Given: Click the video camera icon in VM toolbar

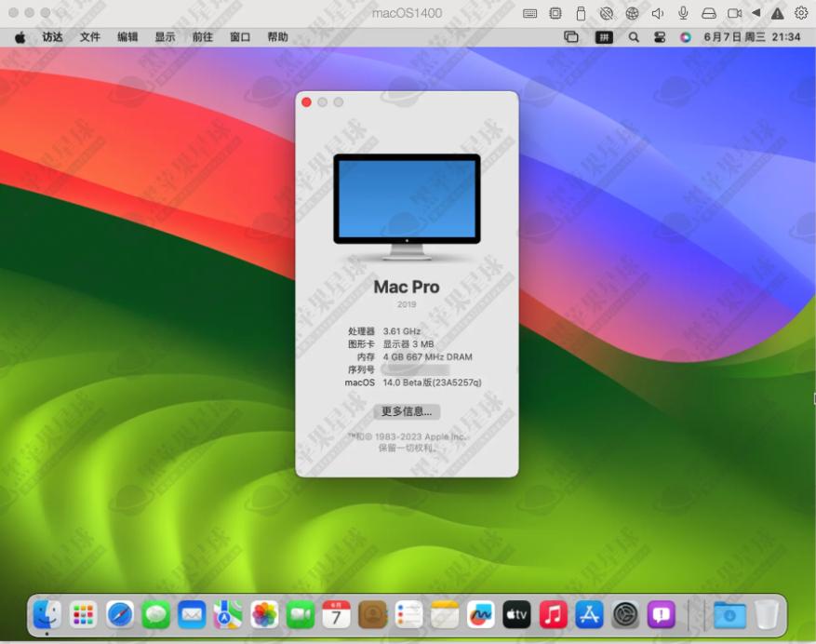Looking at the screenshot, I should [734, 14].
